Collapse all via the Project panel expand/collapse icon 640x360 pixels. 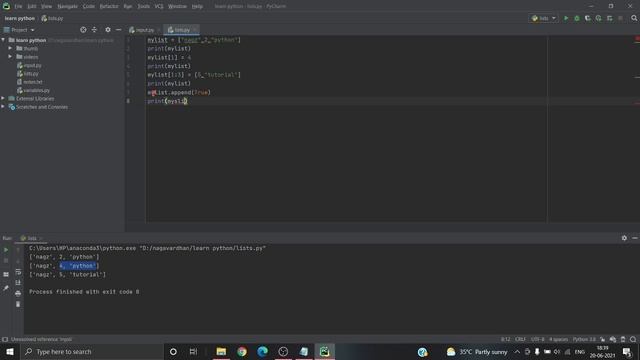click(94, 30)
